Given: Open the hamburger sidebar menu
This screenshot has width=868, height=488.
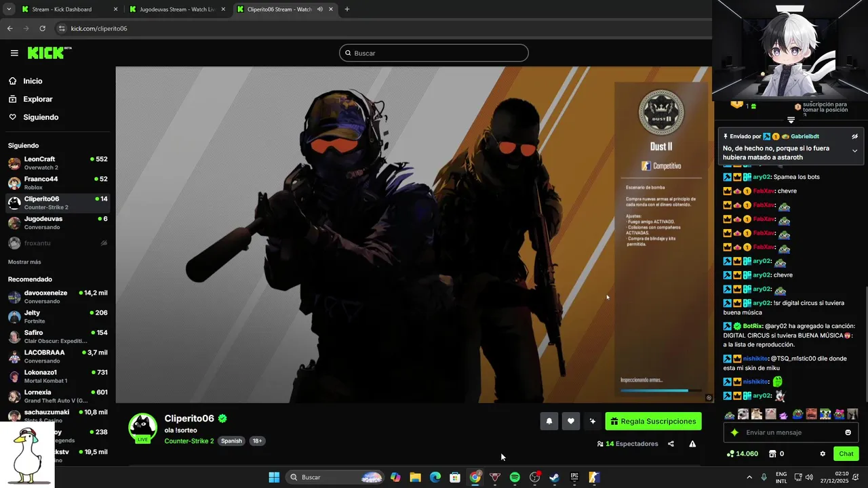Looking at the screenshot, I should pyautogui.click(x=14, y=53).
